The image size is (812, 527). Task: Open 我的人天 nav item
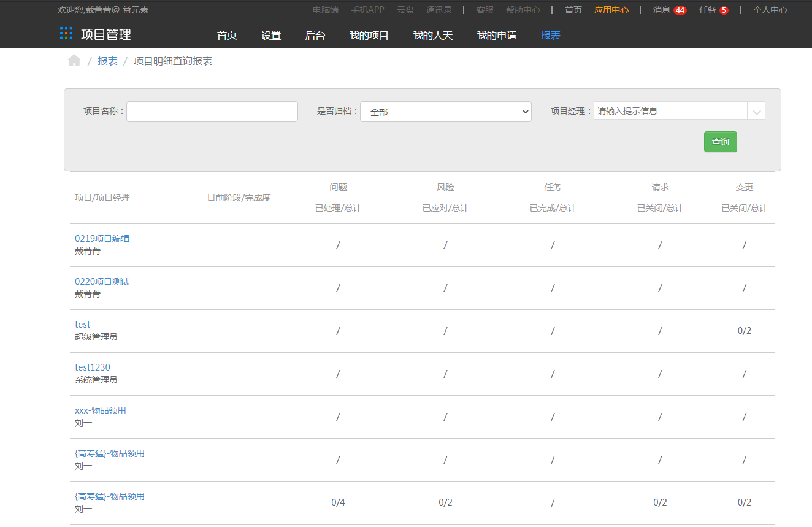(433, 36)
